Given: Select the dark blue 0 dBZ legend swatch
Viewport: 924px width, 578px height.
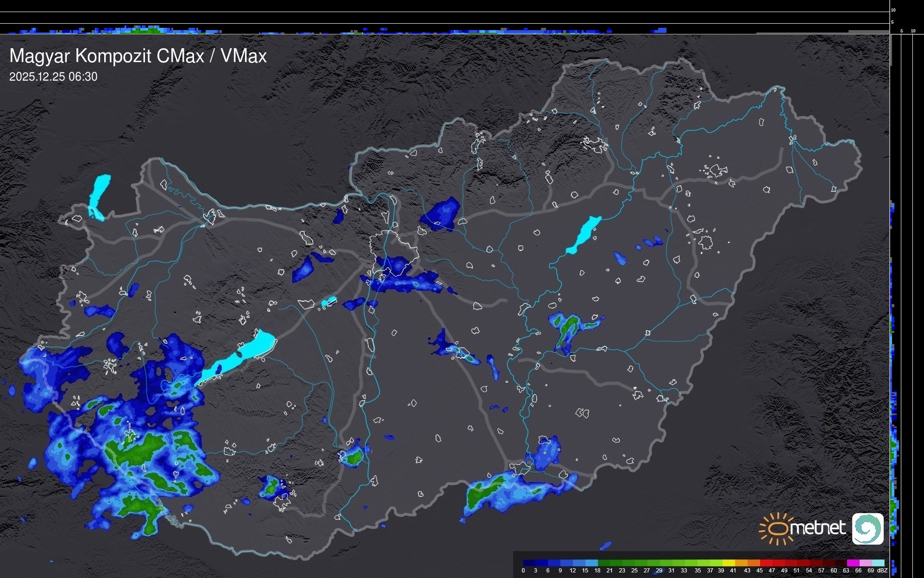Looking at the screenshot, I should click(x=529, y=563).
